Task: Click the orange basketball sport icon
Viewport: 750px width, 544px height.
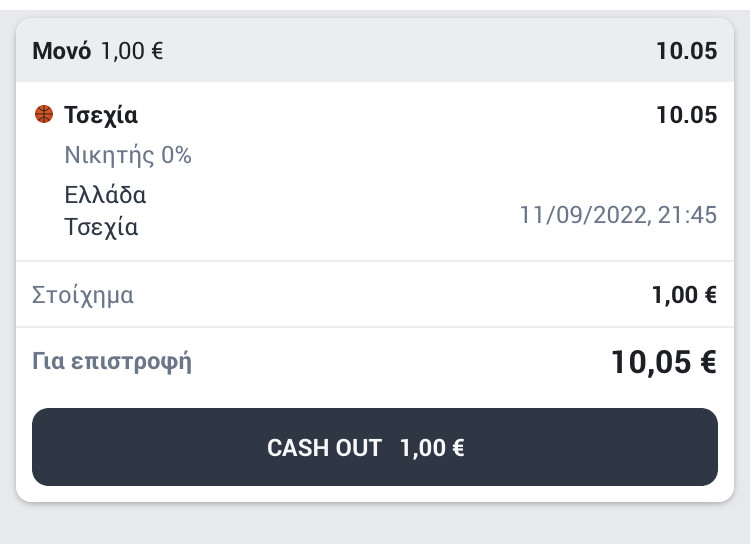Action: [44, 114]
